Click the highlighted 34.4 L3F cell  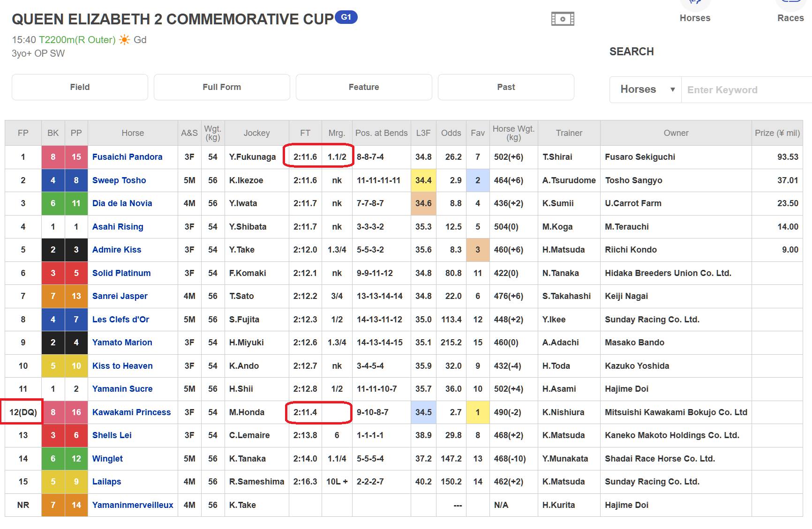pos(423,180)
